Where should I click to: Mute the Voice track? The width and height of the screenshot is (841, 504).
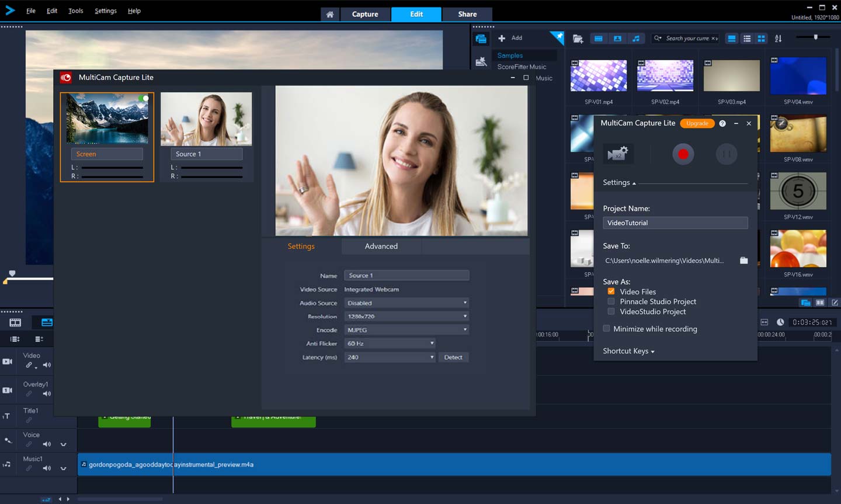coord(47,444)
